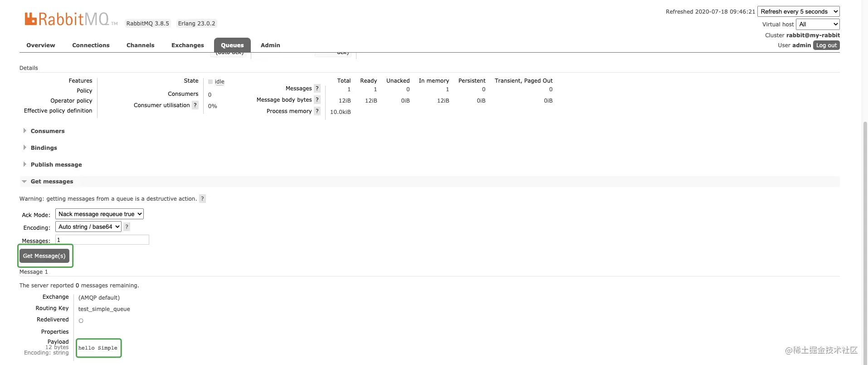Click the (AMQP default) exchange value
The width and height of the screenshot is (868, 365).
pyautogui.click(x=99, y=298)
